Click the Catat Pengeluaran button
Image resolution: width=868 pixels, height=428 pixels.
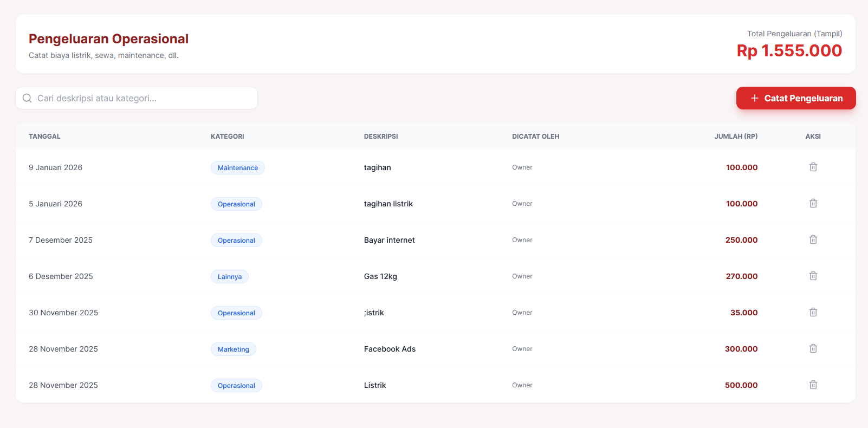[x=795, y=98]
